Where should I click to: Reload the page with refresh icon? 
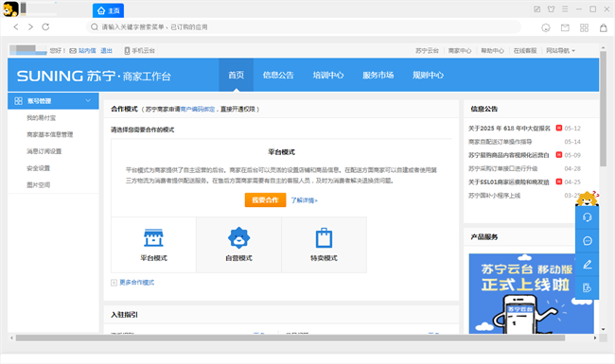coord(45,27)
